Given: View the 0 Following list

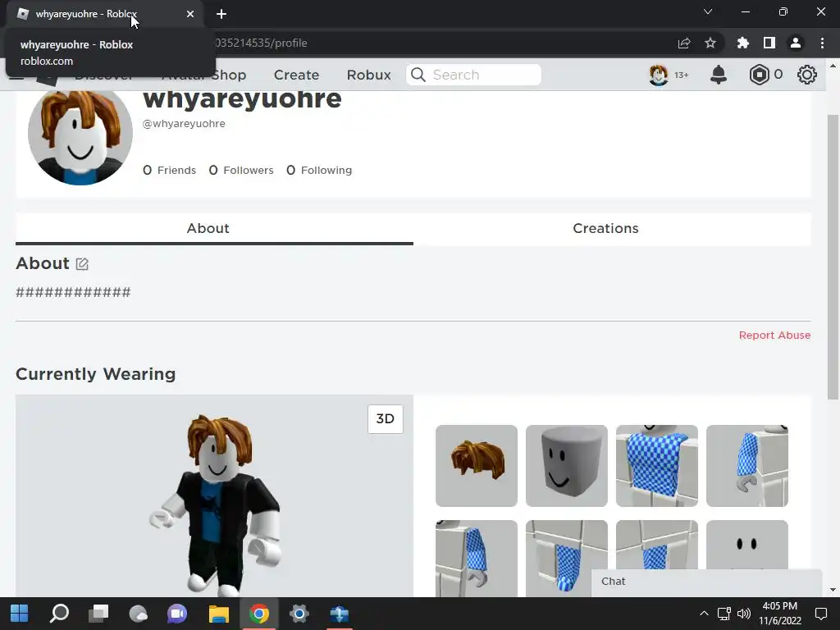Looking at the screenshot, I should tap(319, 171).
